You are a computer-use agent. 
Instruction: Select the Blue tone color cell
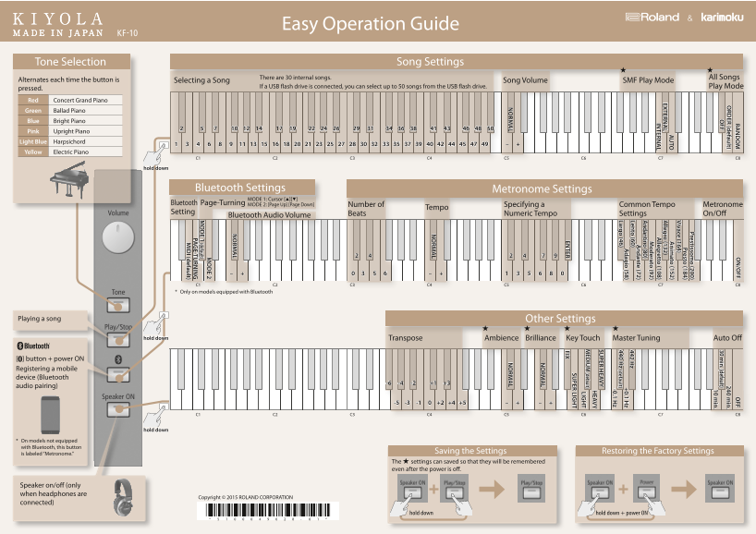click(x=33, y=121)
